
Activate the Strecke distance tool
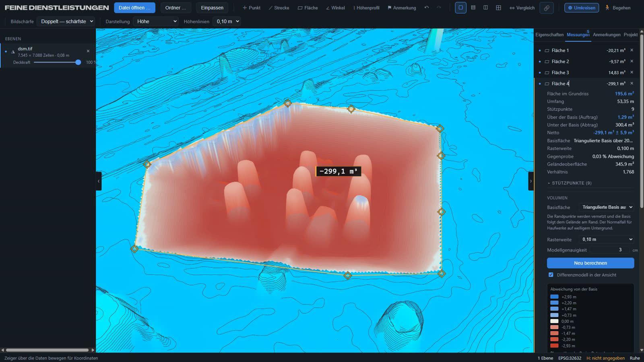279,8
